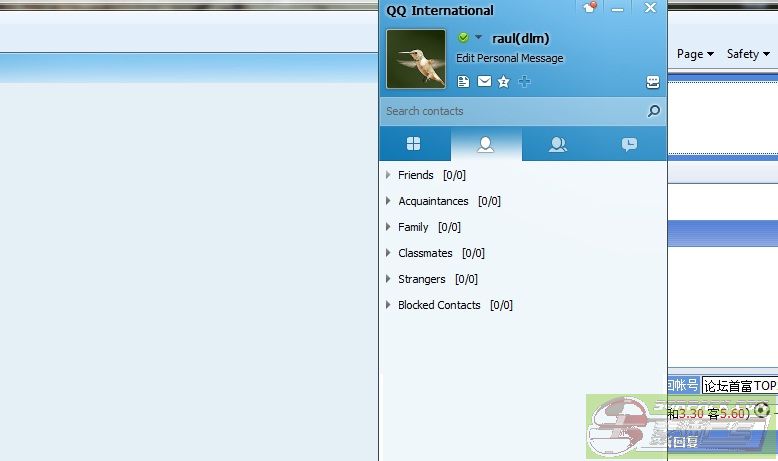This screenshot has width=778, height=461.
Task: Select the Strangers [0/0] label
Action: [438, 279]
